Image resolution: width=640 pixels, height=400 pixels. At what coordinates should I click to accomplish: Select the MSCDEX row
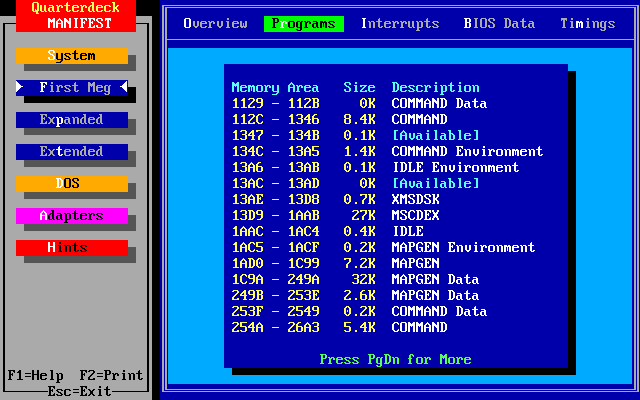tap(336, 215)
